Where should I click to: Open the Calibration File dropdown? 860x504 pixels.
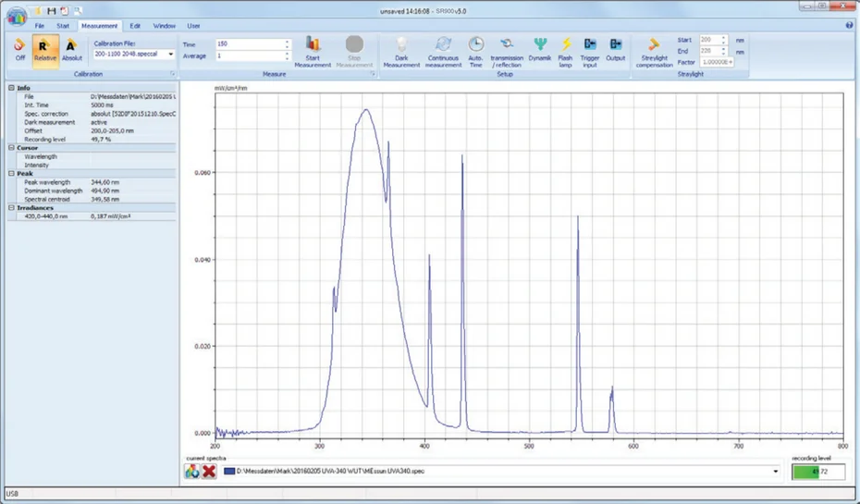click(170, 54)
